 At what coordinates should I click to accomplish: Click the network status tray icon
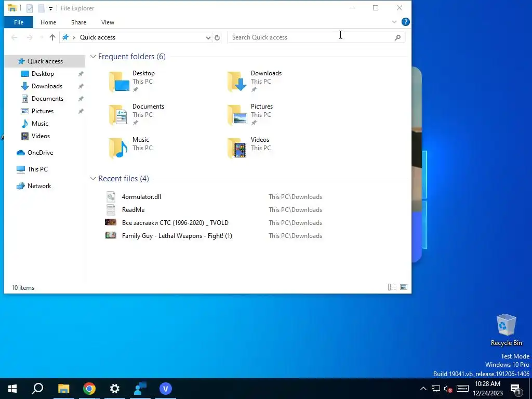pyautogui.click(x=436, y=389)
